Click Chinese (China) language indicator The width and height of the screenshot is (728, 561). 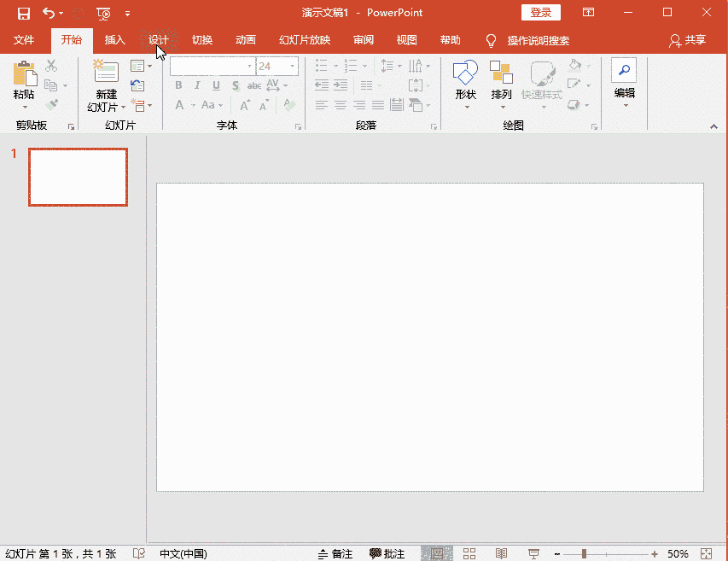tap(183, 553)
